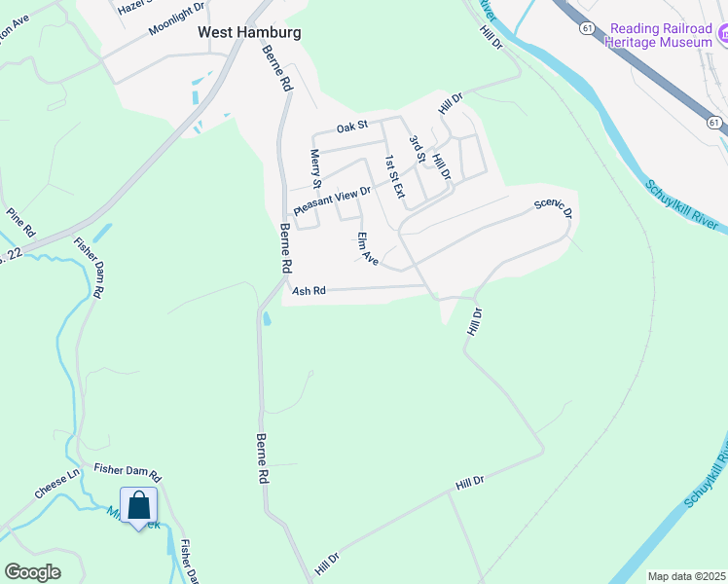Screen dimensions: 728x584
Task: Click the shopping bag map marker
Action: tap(138, 508)
